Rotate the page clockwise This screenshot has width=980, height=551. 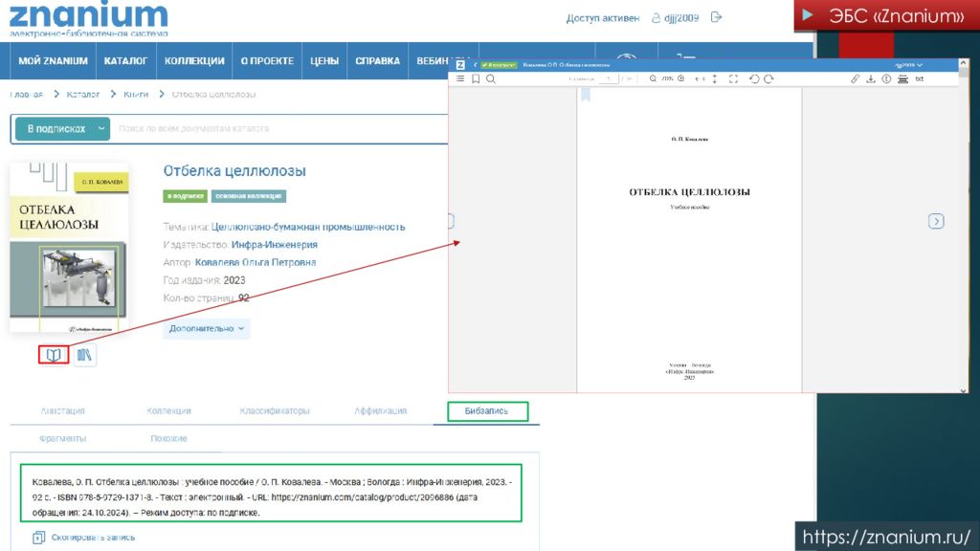pyautogui.click(x=768, y=78)
